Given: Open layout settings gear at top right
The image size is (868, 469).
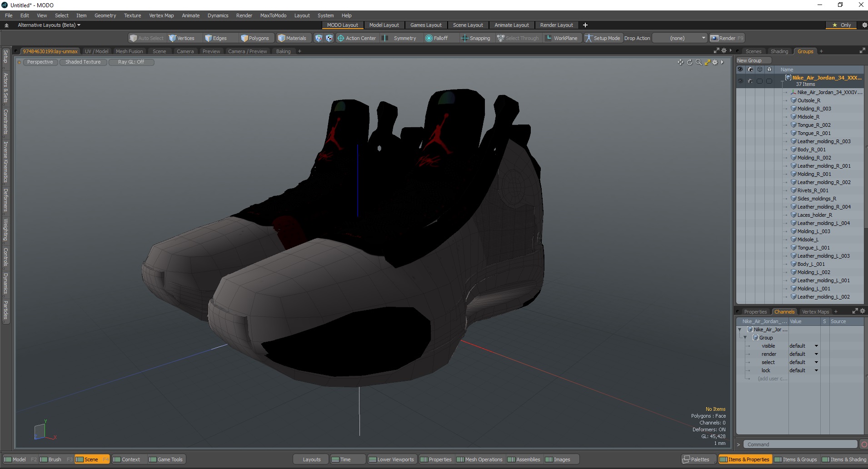Looking at the screenshot, I should 864,25.
